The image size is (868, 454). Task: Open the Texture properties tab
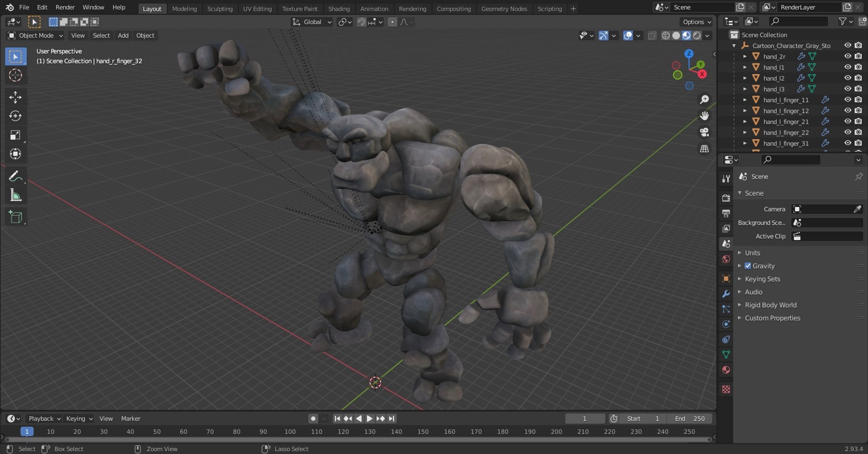726,389
